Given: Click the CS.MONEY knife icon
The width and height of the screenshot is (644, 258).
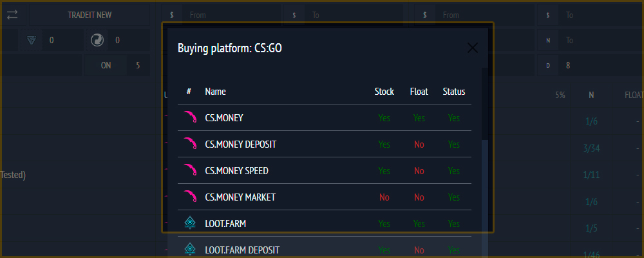Looking at the screenshot, I should coord(189,117).
